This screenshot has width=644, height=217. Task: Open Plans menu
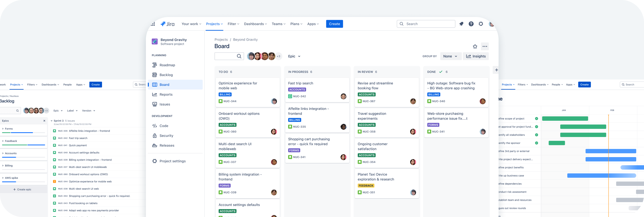click(296, 24)
